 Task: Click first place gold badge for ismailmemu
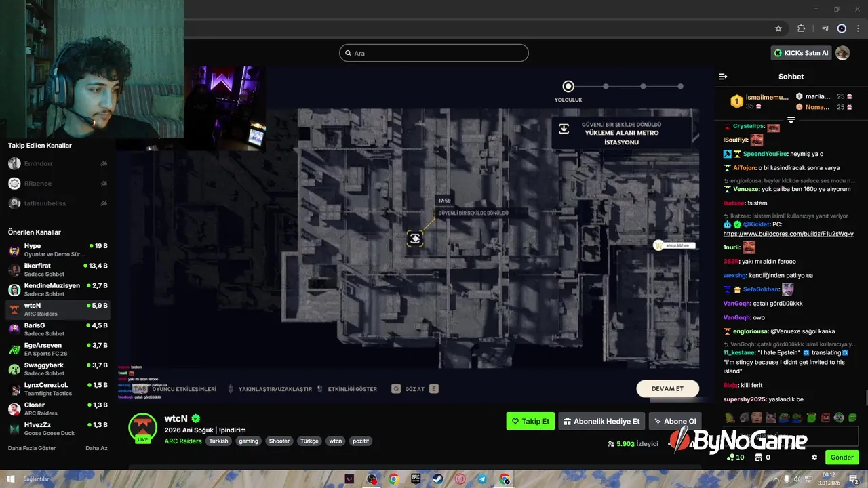click(736, 102)
